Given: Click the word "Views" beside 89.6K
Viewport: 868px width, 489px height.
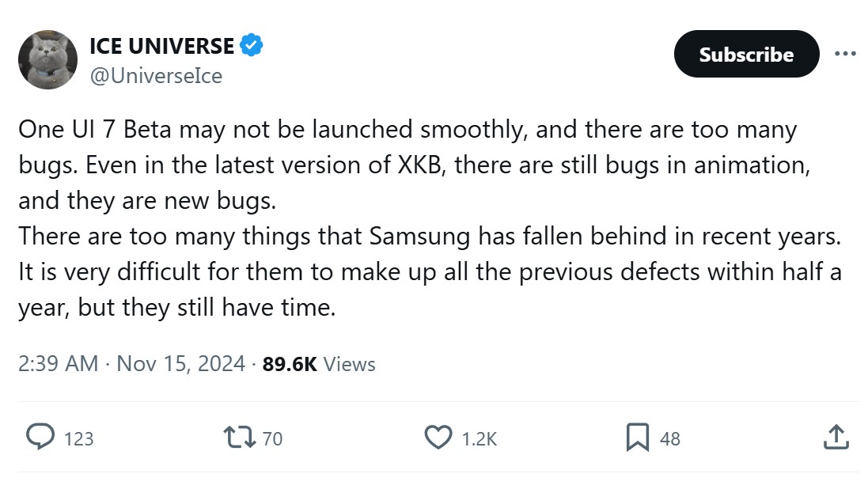Looking at the screenshot, I should point(349,364).
